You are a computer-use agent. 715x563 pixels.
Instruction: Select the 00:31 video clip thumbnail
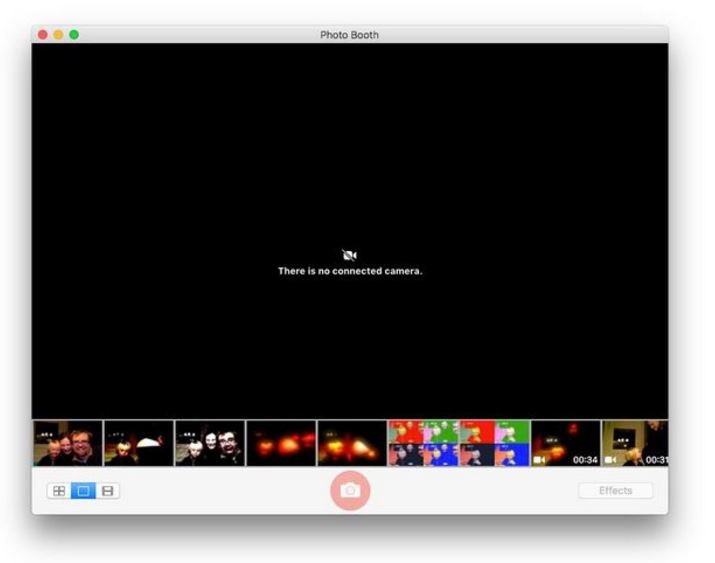pyautogui.click(x=635, y=443)
